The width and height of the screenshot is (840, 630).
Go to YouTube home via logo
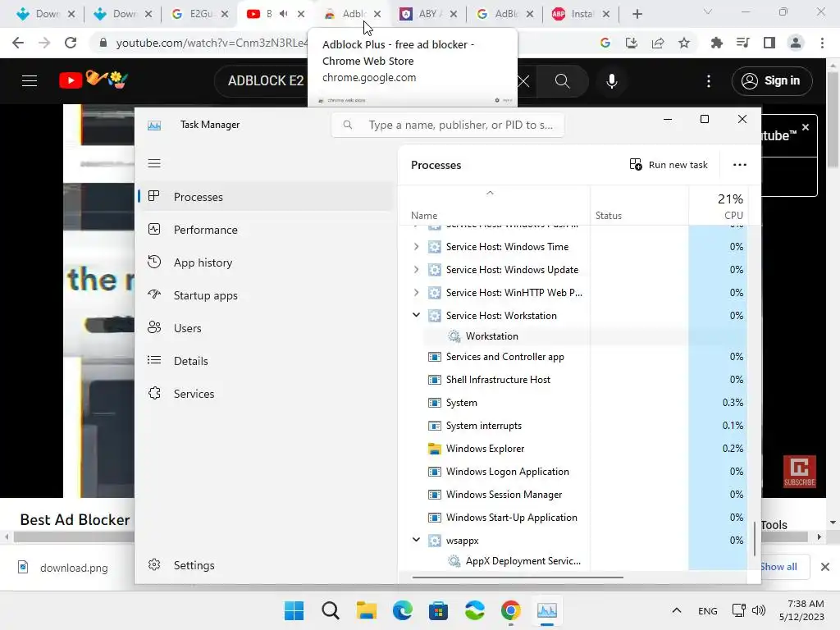[94, 80]
